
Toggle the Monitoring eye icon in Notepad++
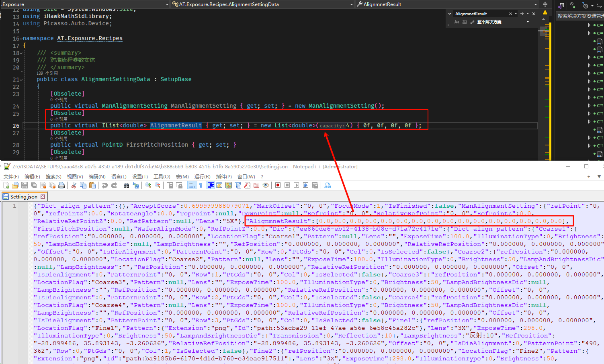266,185
